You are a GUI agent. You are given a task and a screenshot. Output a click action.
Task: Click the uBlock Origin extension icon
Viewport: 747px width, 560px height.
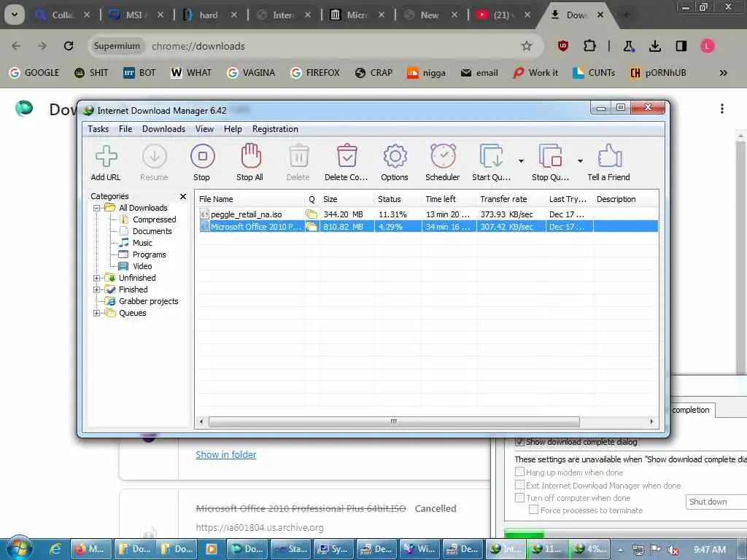[562, 46]
